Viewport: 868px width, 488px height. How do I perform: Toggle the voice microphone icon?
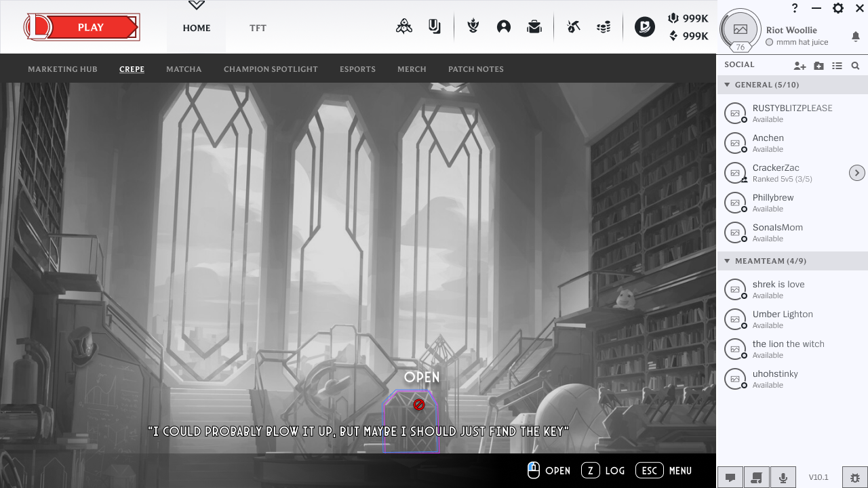point(783,477)
